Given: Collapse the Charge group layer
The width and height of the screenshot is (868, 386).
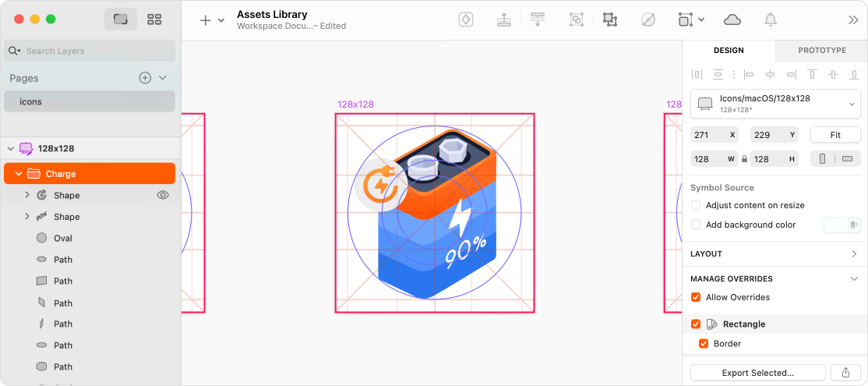Looking at the screenshot, I should coord(18,174).
